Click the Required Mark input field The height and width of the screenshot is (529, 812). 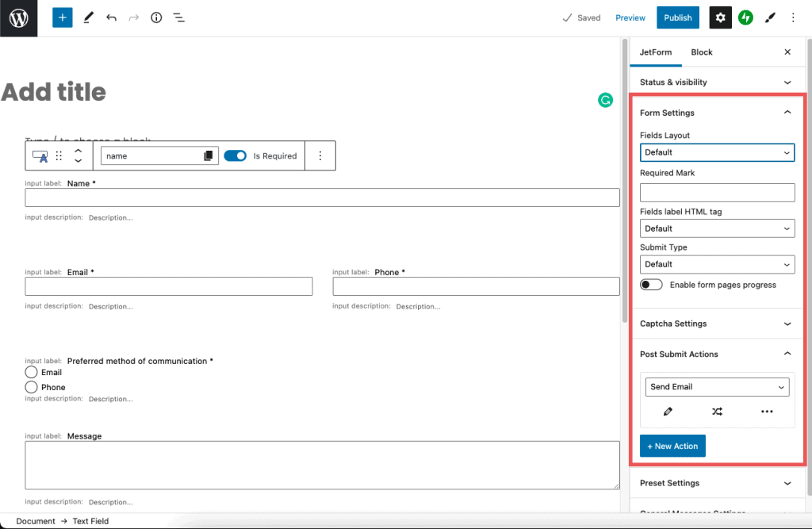(x=717, y=193)
